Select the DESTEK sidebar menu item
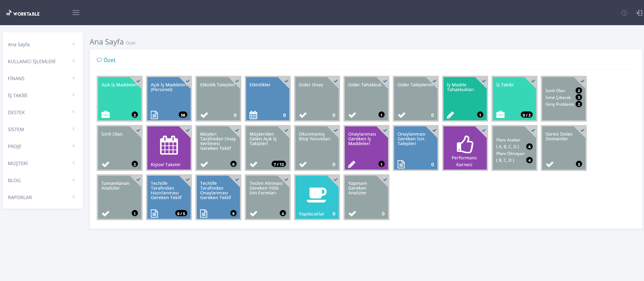Image resolution: width=644 pixels, height=281 pixels. [16, 112]
